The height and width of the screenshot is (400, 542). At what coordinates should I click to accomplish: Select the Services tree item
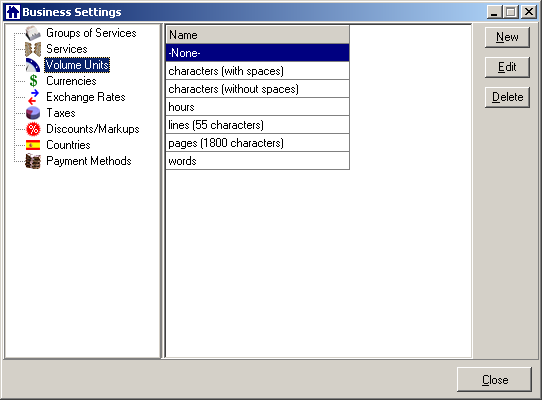(x=67, y=49)
